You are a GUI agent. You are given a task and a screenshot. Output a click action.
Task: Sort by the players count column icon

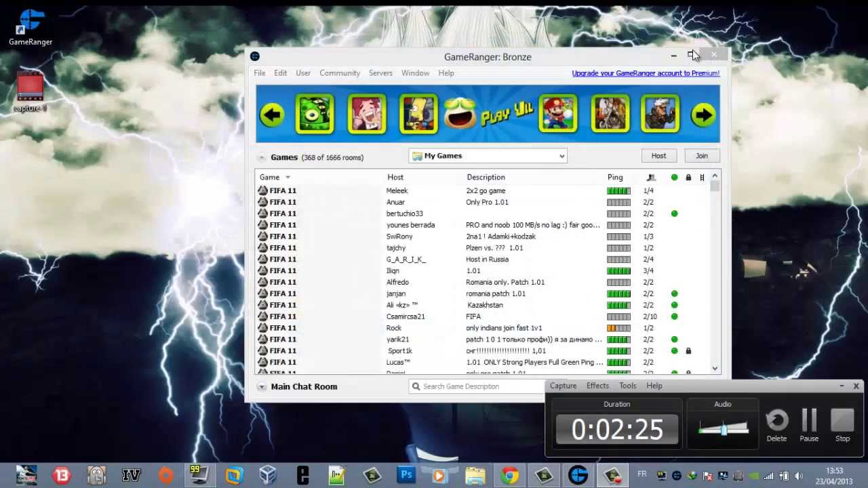pyautogui.click(x=651, y=178)
